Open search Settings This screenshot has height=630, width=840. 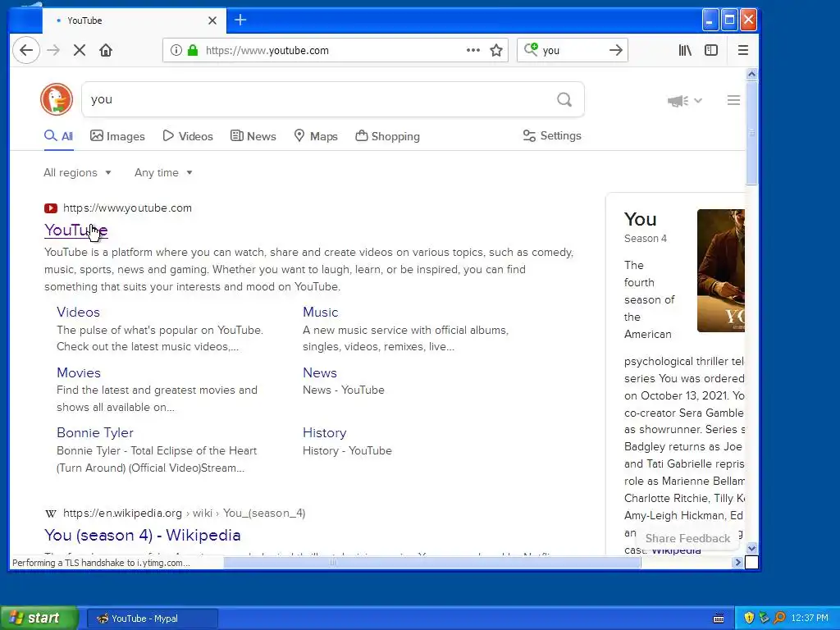(x=552, y=135)
